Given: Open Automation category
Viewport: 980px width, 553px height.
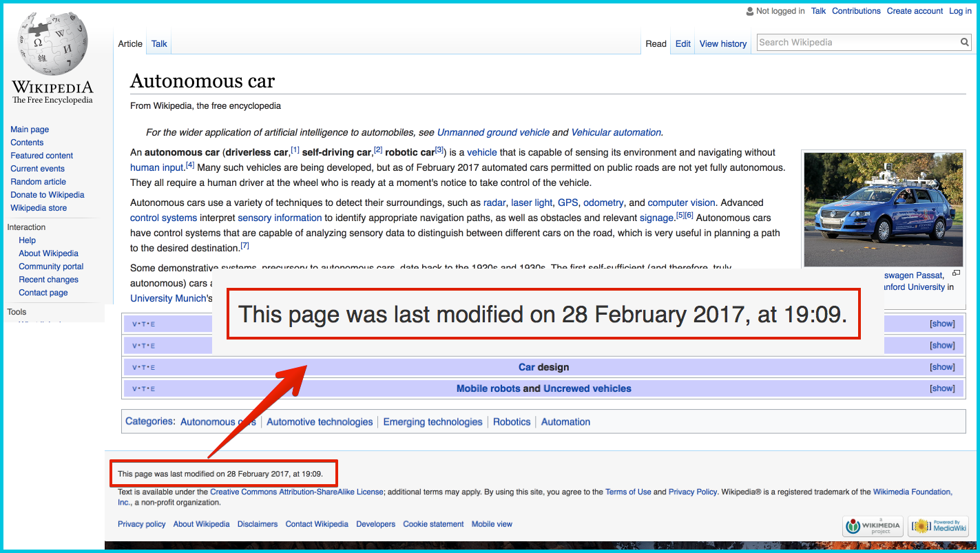Looking at the screenshot, I should click(x=565, y=422).
